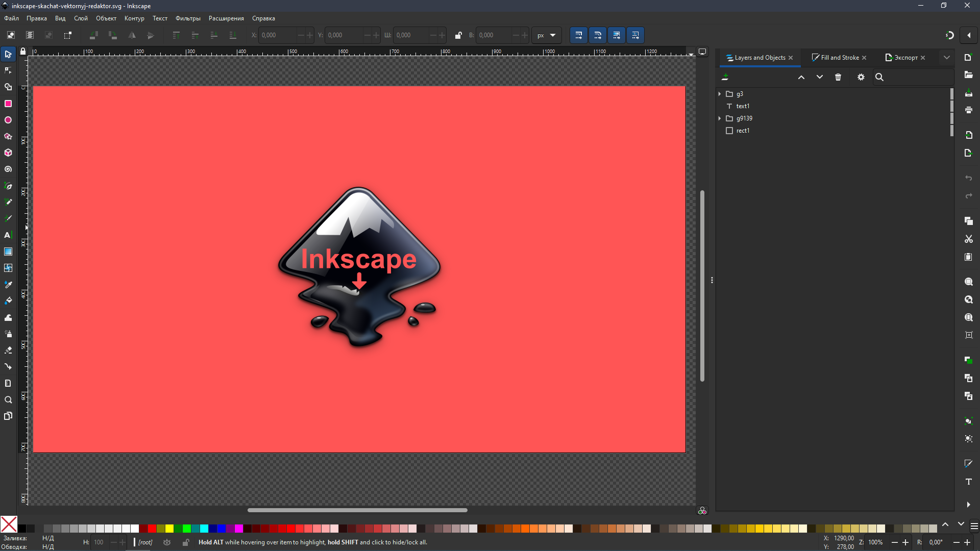Select the Spiral tool

point(8,169)
